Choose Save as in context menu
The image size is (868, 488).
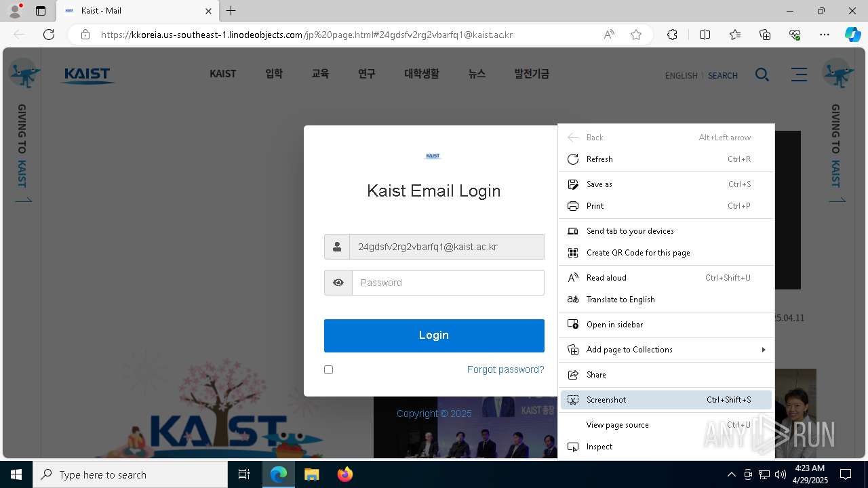point(666,184)
